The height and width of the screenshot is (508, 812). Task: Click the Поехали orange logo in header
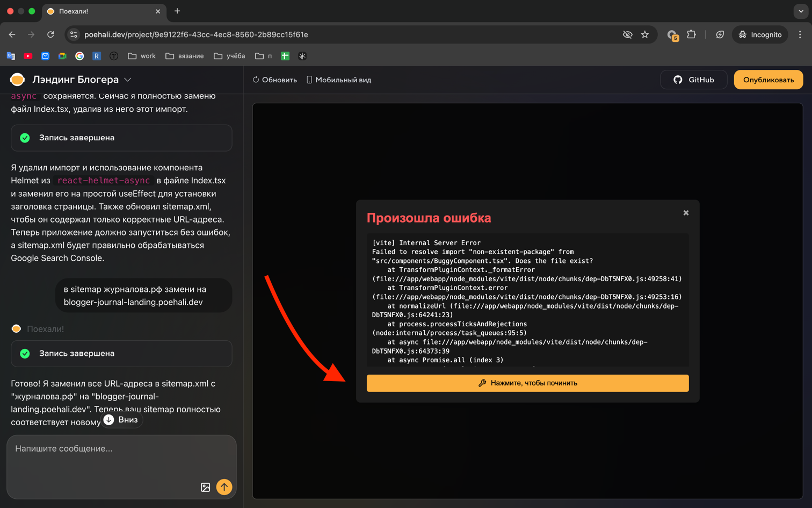point(17,80)
